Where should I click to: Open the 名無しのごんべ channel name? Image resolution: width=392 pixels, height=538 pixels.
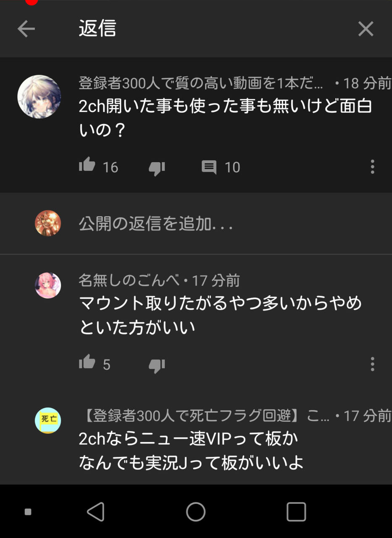point(131,280)
